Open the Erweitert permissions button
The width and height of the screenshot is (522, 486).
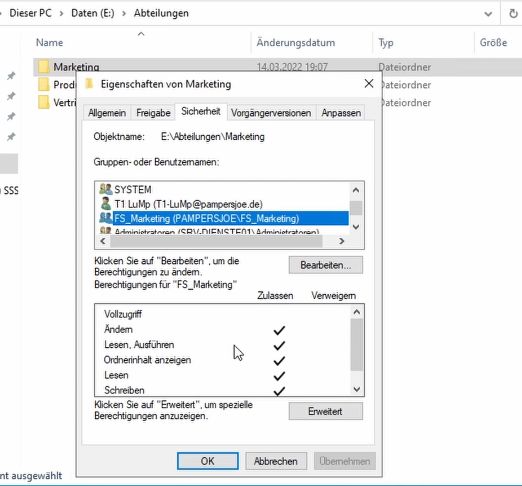[326, 411]
